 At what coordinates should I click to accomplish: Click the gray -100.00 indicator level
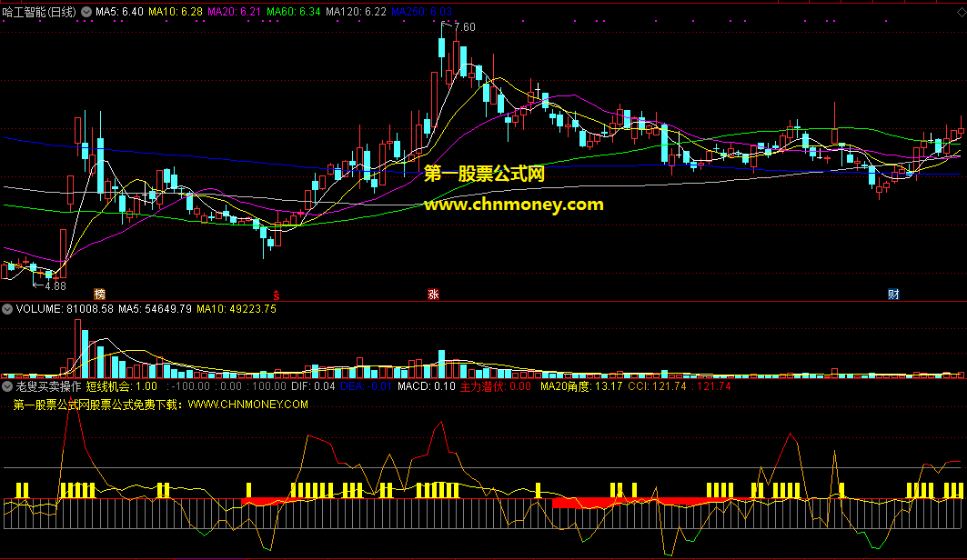pyautogui.click(x=188, y=386)
